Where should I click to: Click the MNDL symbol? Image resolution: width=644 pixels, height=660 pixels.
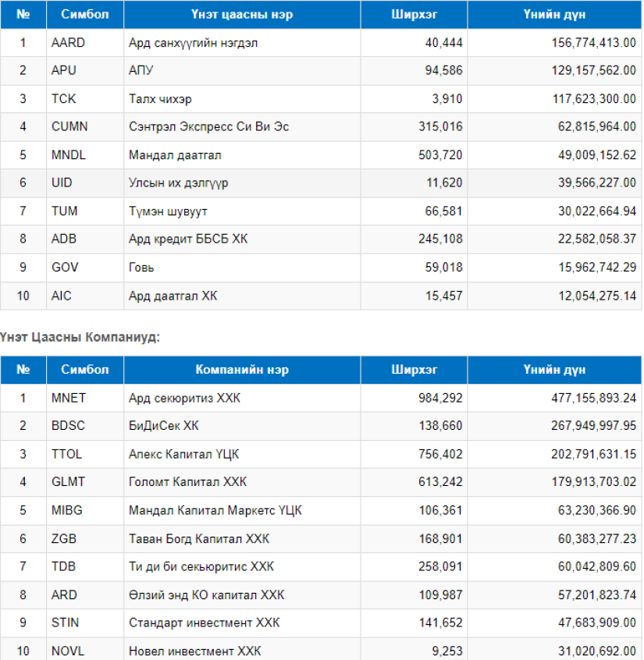coord(68,155)
